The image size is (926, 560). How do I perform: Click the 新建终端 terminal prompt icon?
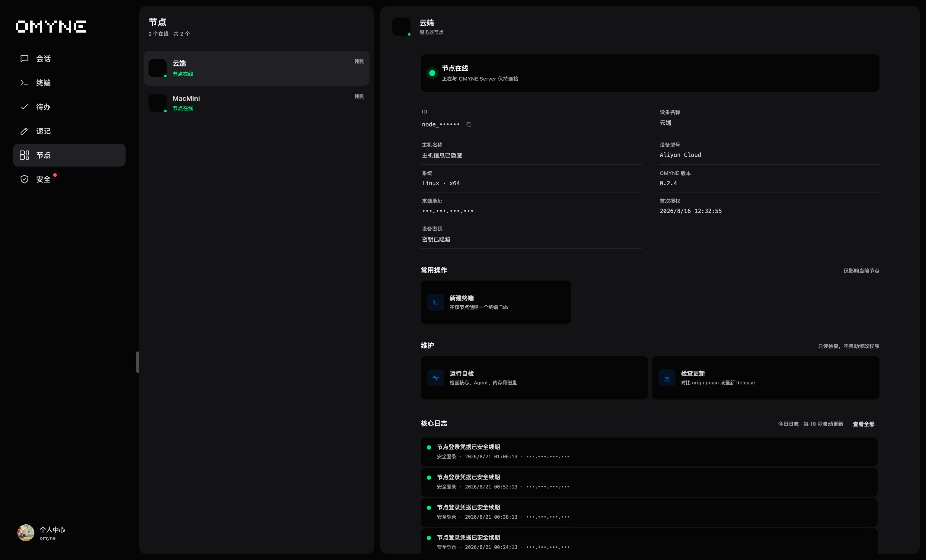point(436,302)
